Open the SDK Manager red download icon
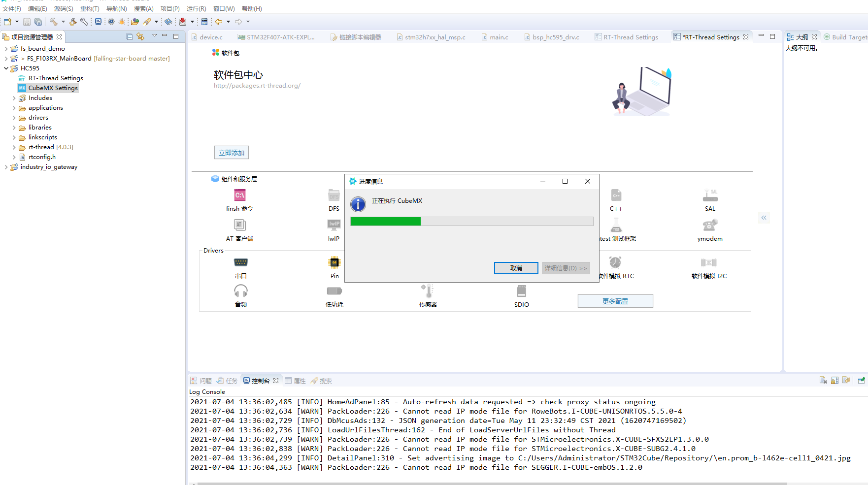868x485 pixels. coord(183,22)
